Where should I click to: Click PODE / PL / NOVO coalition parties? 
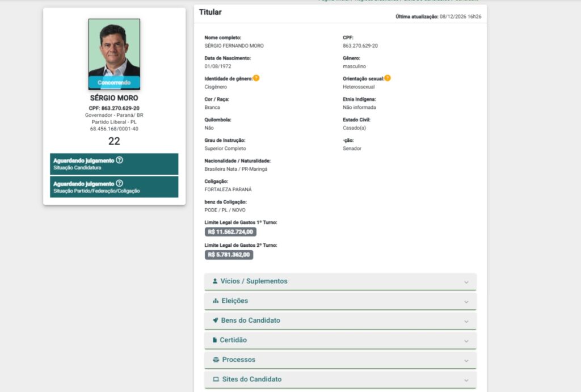[x=225, y=210]
